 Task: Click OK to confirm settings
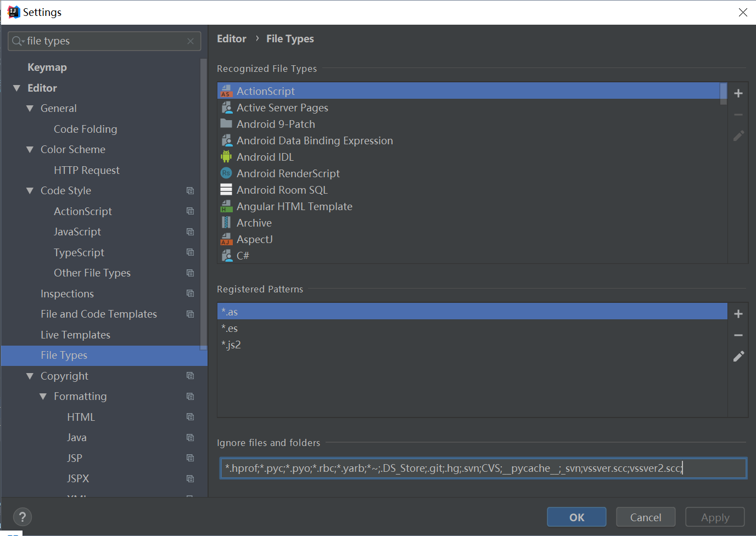pos(576,517)
